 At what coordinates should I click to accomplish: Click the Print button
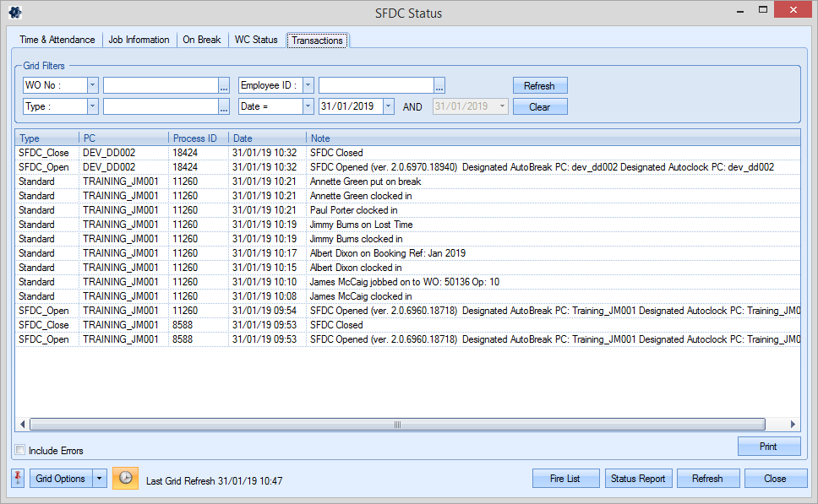point(768,447)
